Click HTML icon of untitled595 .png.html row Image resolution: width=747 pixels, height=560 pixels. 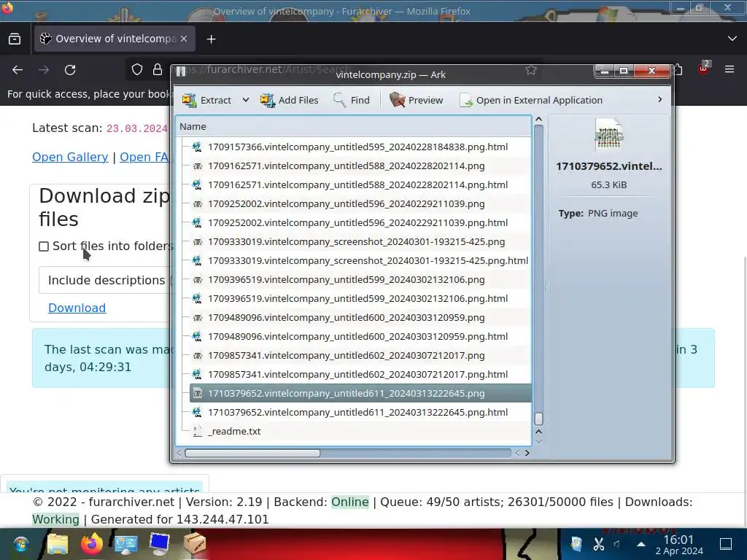197,147
